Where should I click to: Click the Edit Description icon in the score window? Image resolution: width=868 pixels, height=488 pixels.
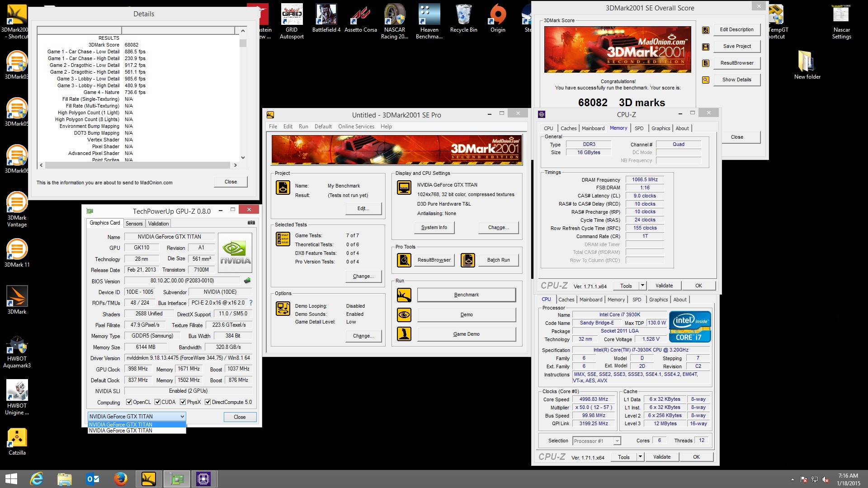[706, 30]
